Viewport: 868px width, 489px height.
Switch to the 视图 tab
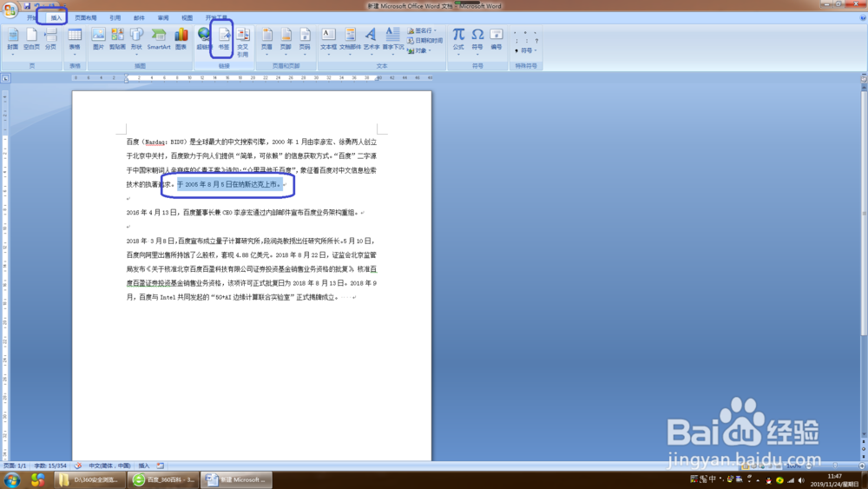click(187, 17)
